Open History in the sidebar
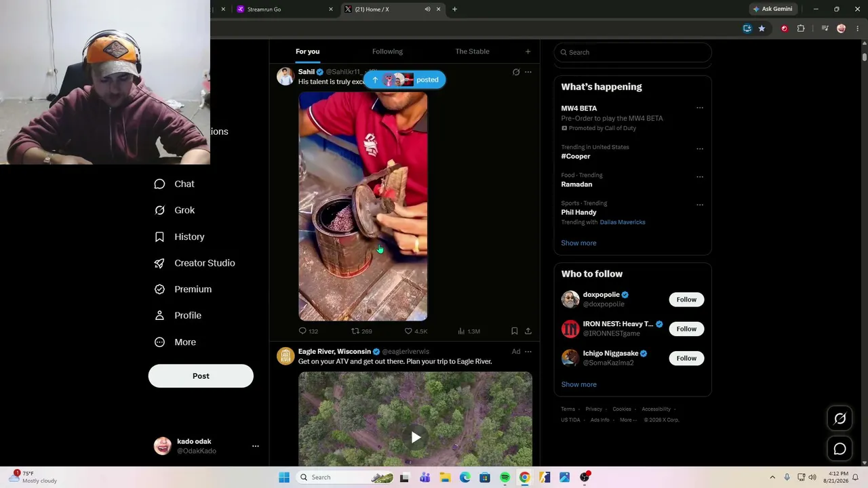This screenshot has width=868, height=488. [x=179, y=237]
